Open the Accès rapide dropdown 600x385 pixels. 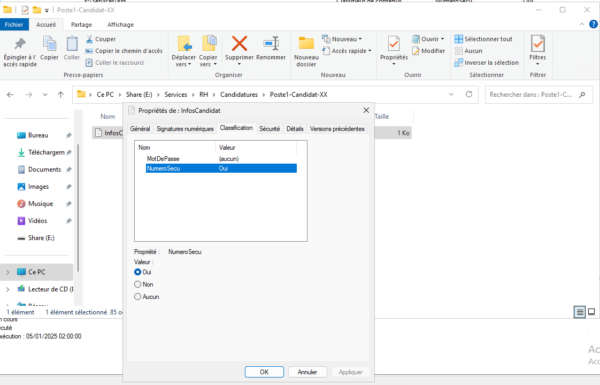coord(347,51)
